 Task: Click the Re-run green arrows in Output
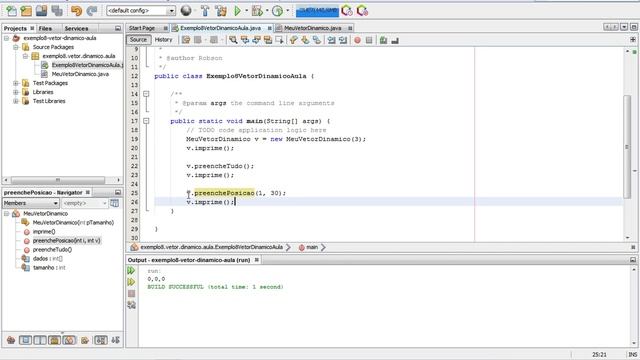coord(131,271)
